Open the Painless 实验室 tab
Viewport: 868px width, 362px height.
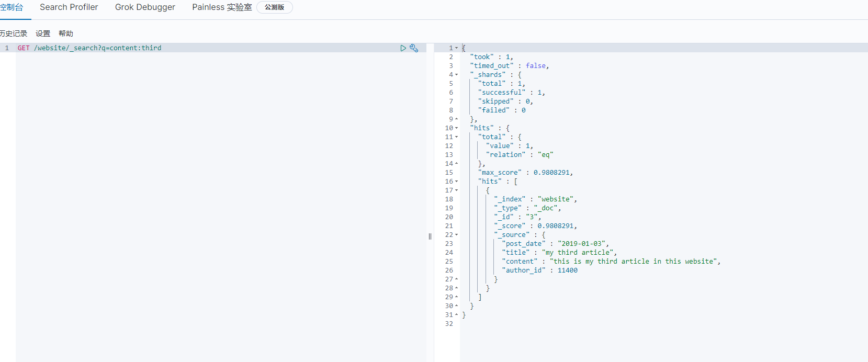222,7
